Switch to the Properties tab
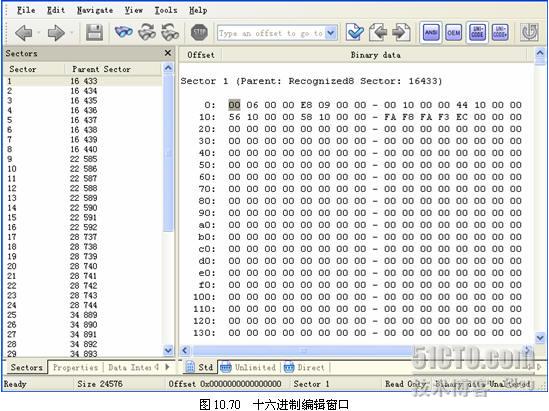 tap(75, 367)
